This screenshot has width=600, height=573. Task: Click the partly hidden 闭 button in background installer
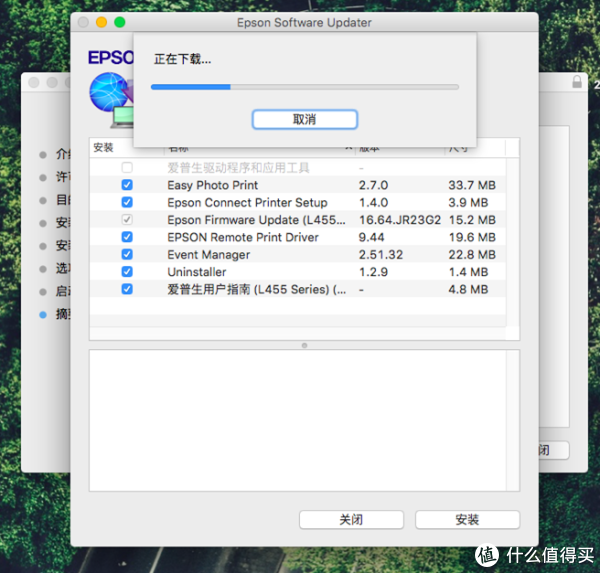[x=553, y=450]
